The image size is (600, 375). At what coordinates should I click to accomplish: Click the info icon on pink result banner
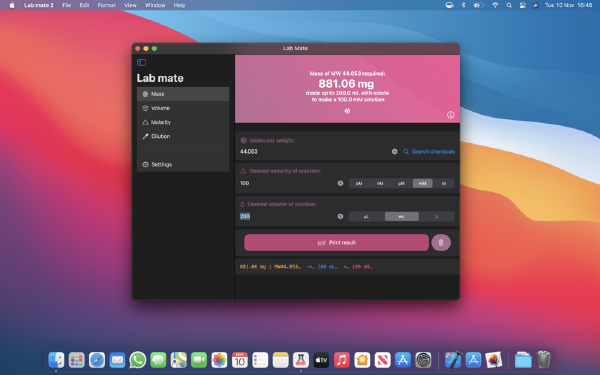tap(450, 115)
